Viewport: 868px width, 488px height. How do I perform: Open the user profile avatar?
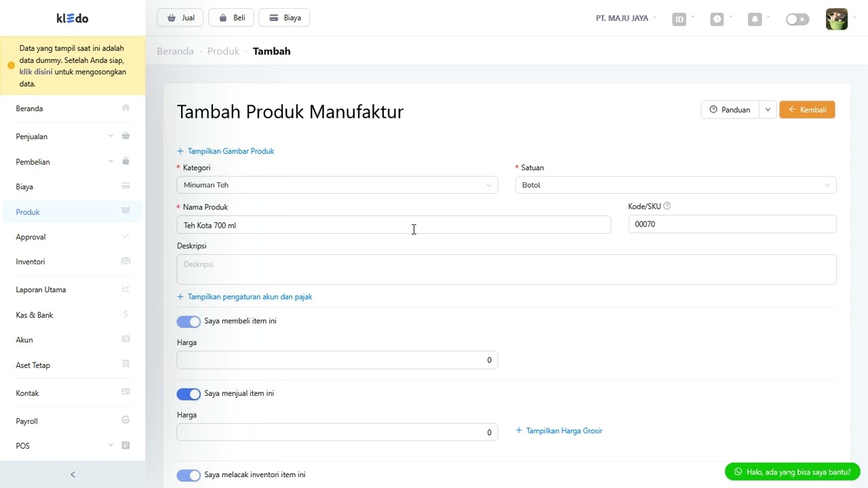(x=836, y=19)
